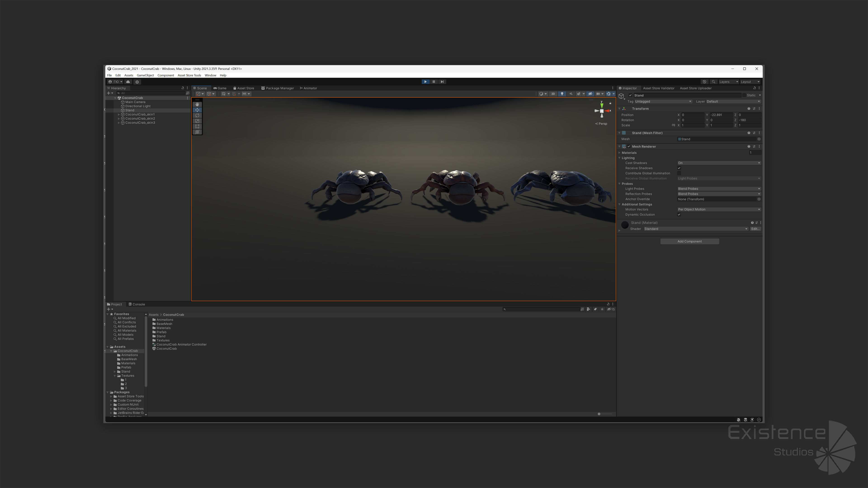Toggle Dynamic Occlusion checkbox
Screen dimensions: 868x488
[679, 215]
